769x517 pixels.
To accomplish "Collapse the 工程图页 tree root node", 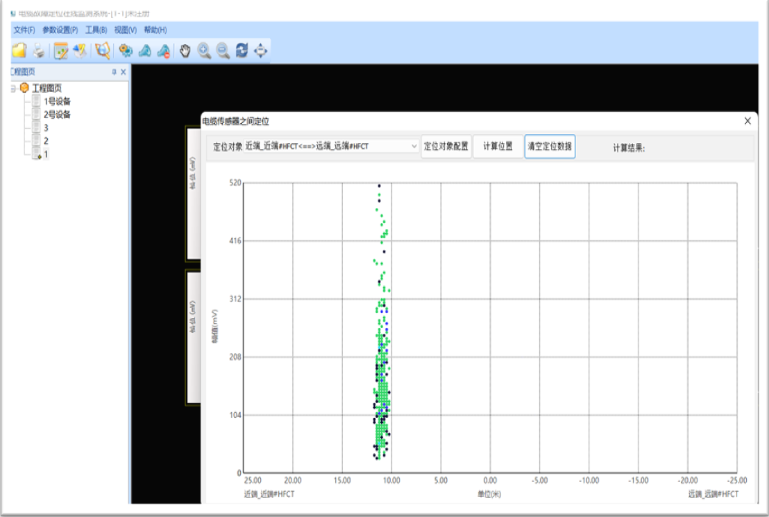I will pos(12,88).
